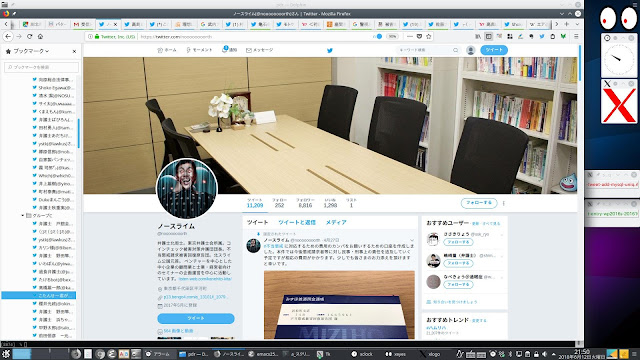Click the Mizuho bank card image thumbnail
640x360 pixels.
[339, 304]
